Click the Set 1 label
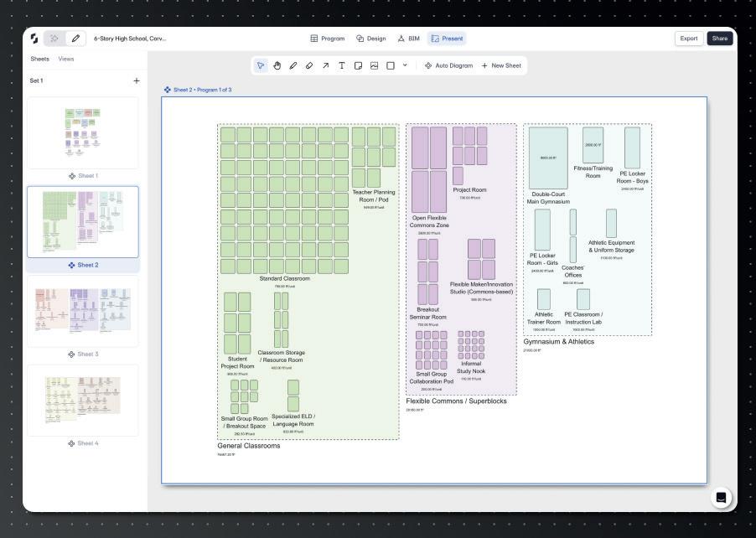The image size is (756, 538). (36, 81)
